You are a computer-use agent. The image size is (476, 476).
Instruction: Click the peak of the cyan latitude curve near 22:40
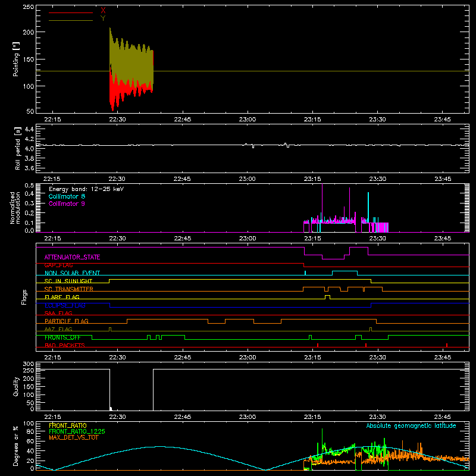[x=160, y=447]
